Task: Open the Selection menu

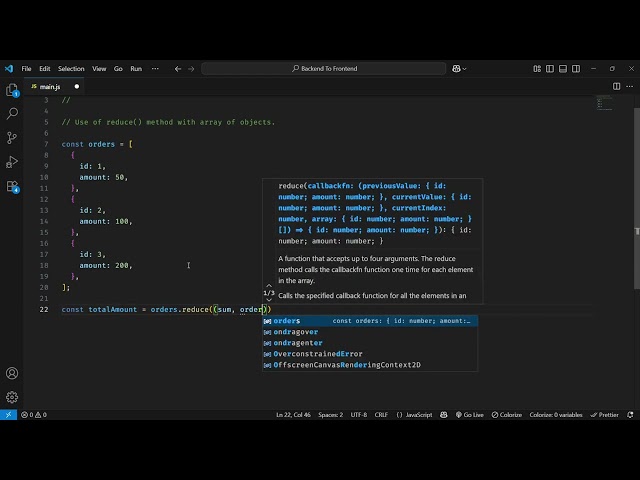Action: click(x=71, y=69)
